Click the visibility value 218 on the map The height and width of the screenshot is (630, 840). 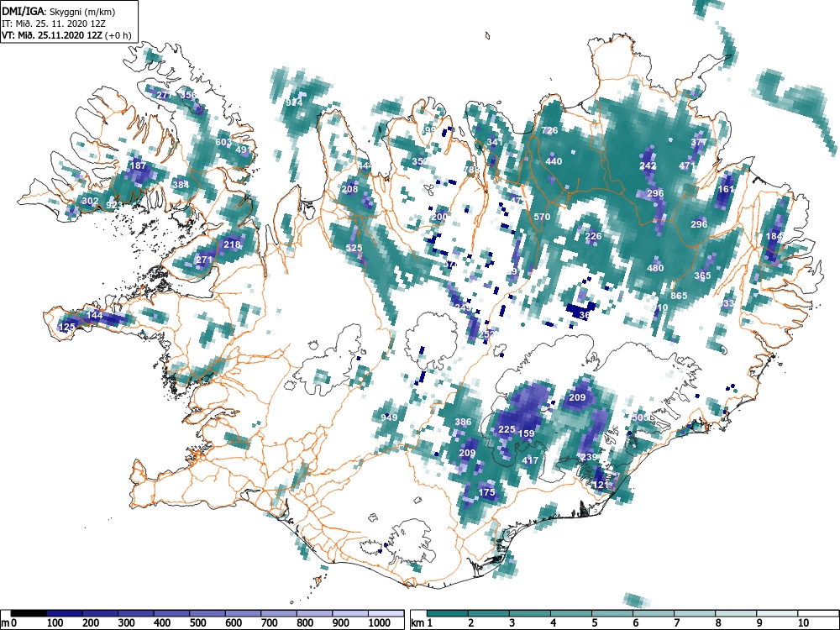coord(232,244)
